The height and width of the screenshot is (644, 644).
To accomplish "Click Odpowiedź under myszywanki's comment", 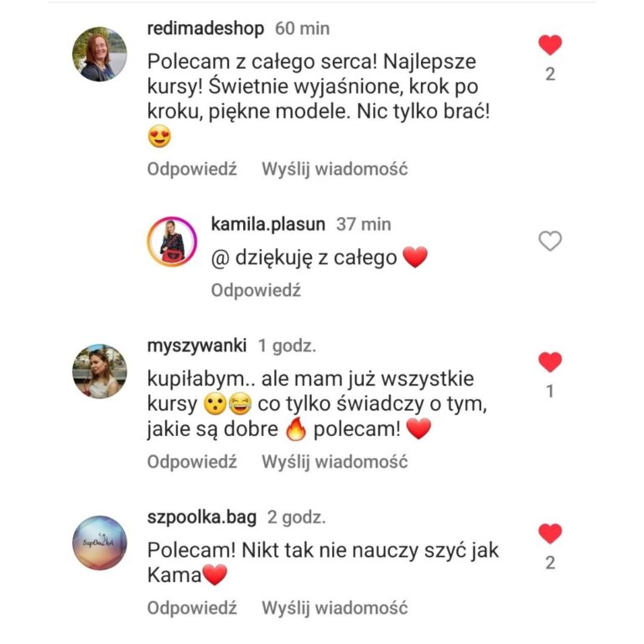I will 192,462.
